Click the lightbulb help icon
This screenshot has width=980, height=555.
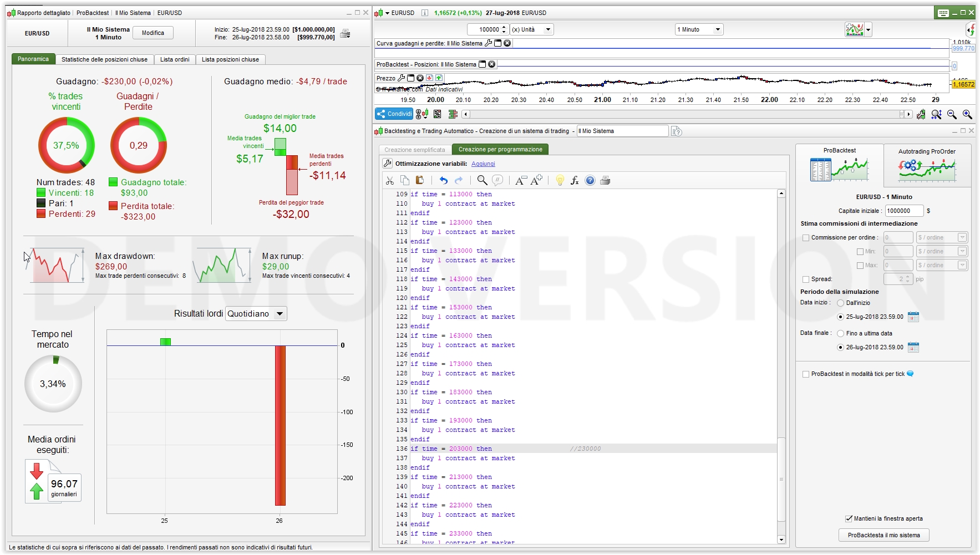tap(560, 180)
